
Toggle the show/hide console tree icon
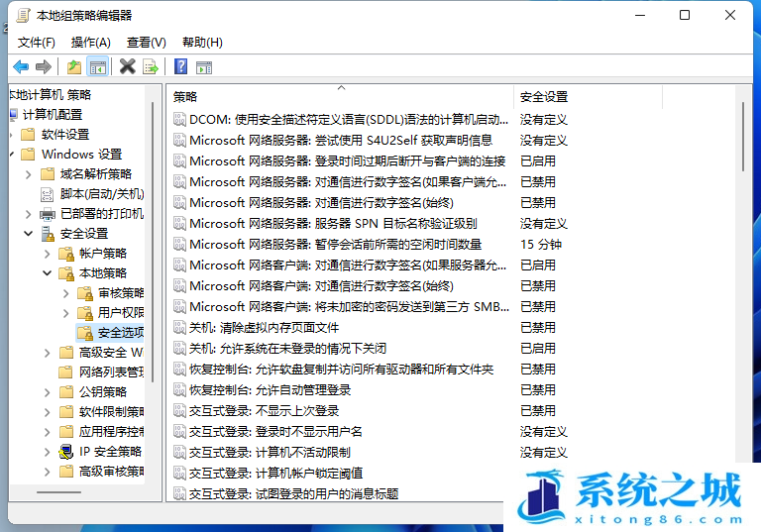tap(98, 67)
